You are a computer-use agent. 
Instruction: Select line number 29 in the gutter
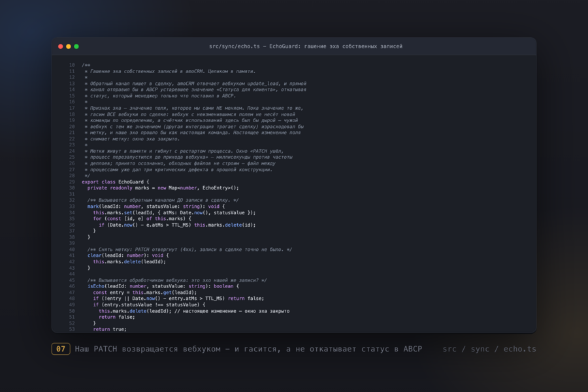tap(72, 182)
